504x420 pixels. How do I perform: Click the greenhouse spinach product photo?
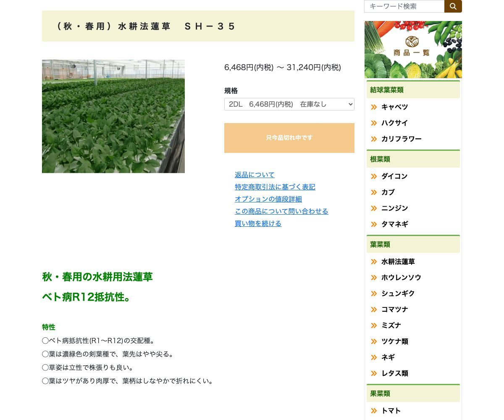(x=113, y=116)
